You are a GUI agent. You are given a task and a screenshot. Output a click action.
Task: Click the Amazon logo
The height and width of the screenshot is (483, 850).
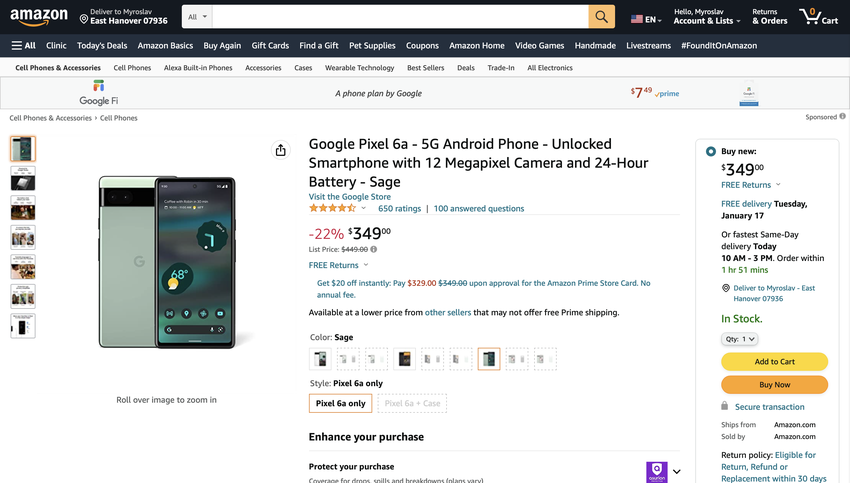point(39,17)
